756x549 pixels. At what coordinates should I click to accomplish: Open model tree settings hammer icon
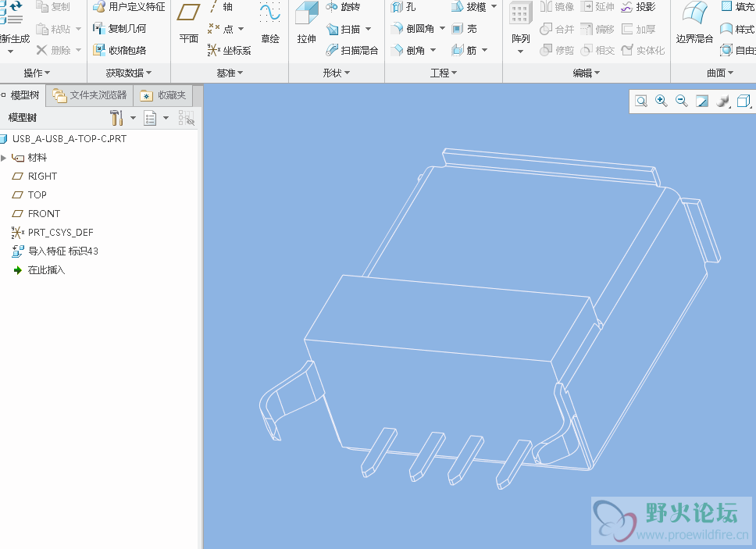tap(116, 118)
